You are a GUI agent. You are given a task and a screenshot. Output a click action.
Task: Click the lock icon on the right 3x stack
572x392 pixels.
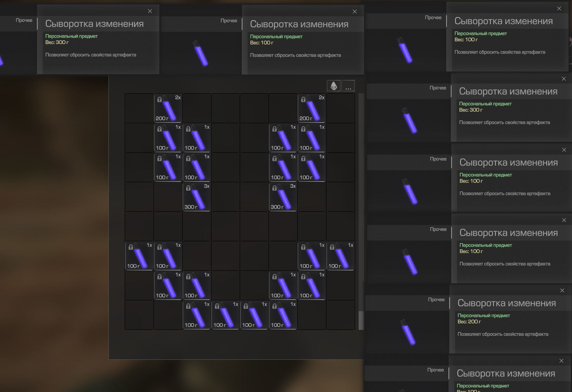click(x=274, y=188)
